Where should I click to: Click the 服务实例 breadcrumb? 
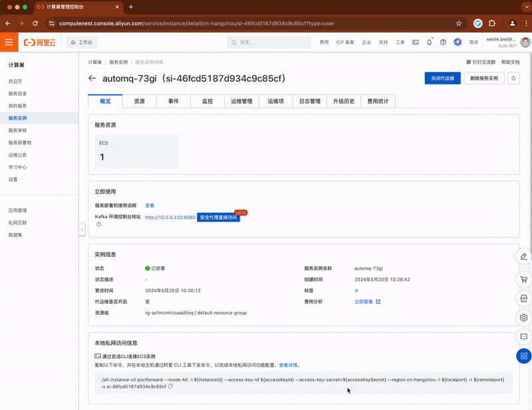pos(118,62)
